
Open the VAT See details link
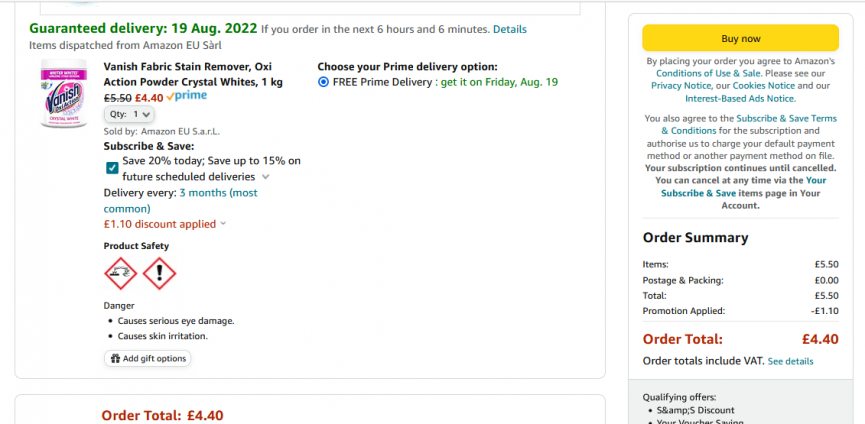click(x=790, y=360)
